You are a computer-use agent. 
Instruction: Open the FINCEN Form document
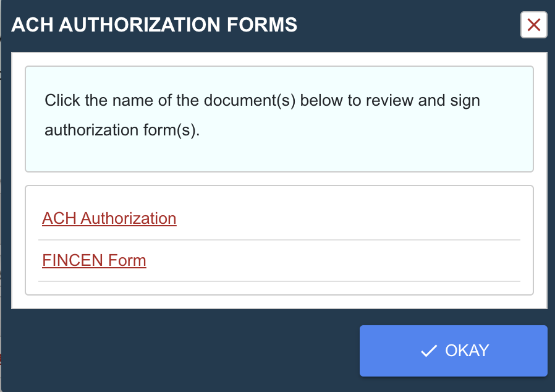pos(94,260)
